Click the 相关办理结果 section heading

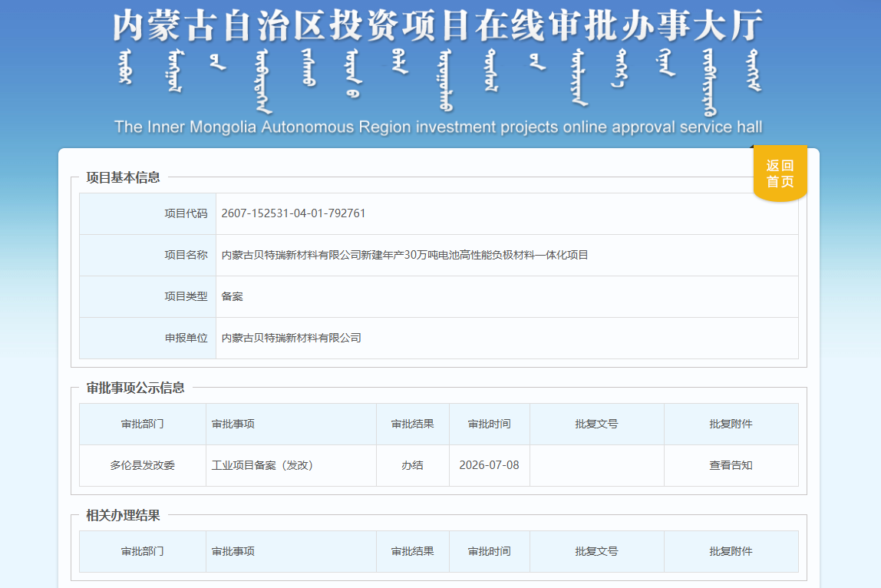click(x=123, y=516)
